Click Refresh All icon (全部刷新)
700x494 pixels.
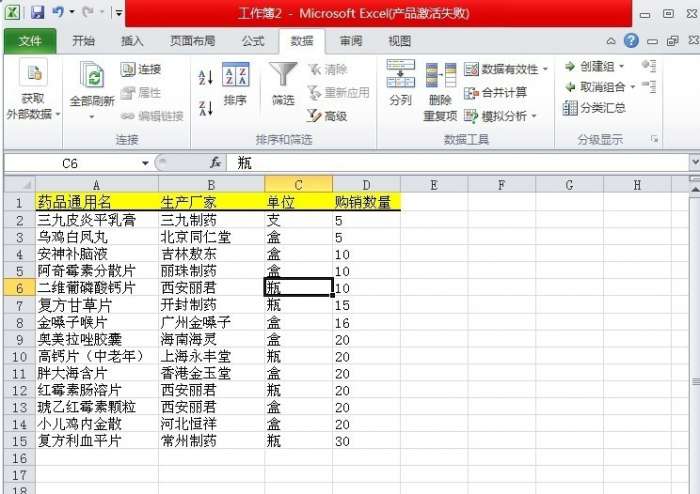click(x=92, y=89)
